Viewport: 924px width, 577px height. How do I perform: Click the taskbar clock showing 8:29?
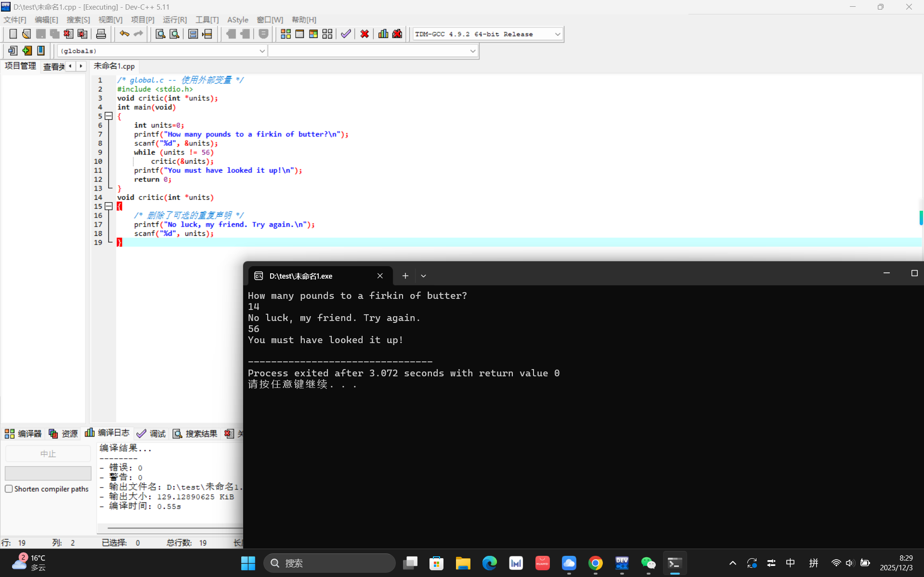click(896, 563)
